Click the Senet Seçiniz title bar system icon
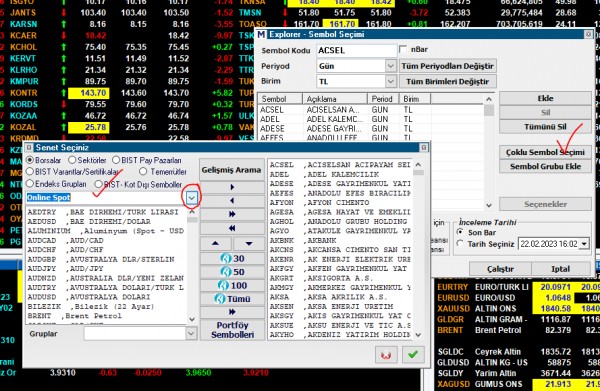Viewport: 600px width, 391px height. coord(29,147)
